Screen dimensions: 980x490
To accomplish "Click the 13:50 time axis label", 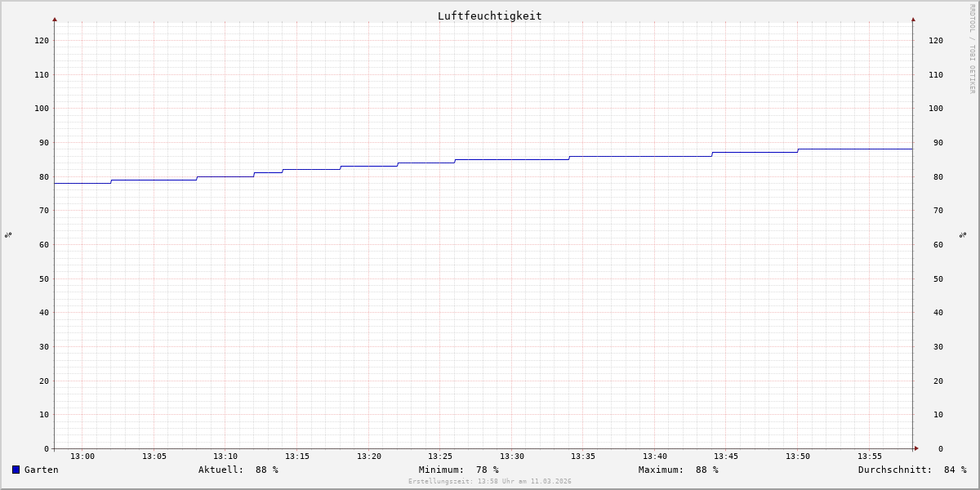I will click(798, 457).
